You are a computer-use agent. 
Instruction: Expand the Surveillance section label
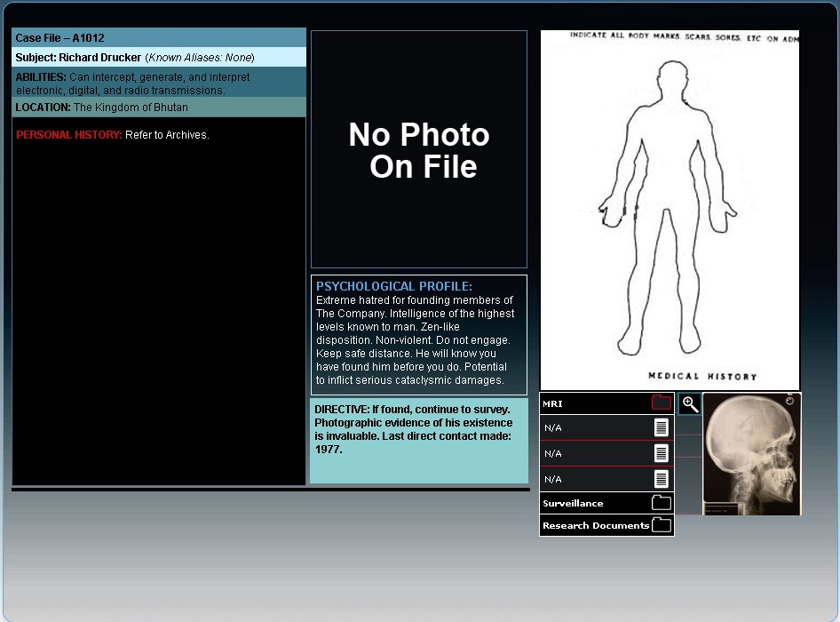pos(573,504)
